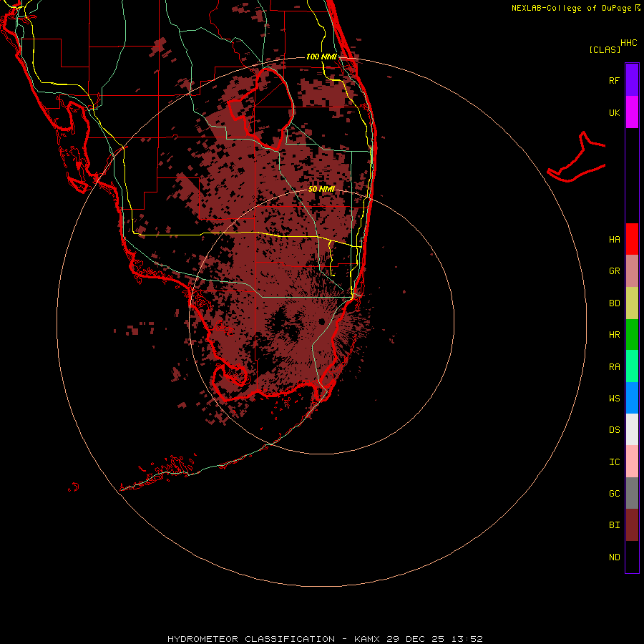Click the BD yellow legend color swatch
644x644 pixels.
point(632,303)
